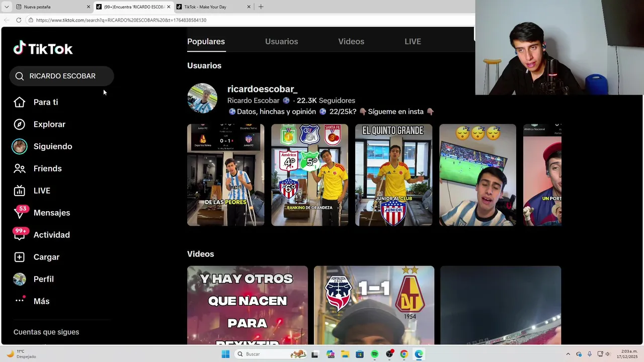Viewport: 644px width, 362px height.
Task: Open the LIVE sidebar icon
Action: pyautogui.click(x=19, y=191)
